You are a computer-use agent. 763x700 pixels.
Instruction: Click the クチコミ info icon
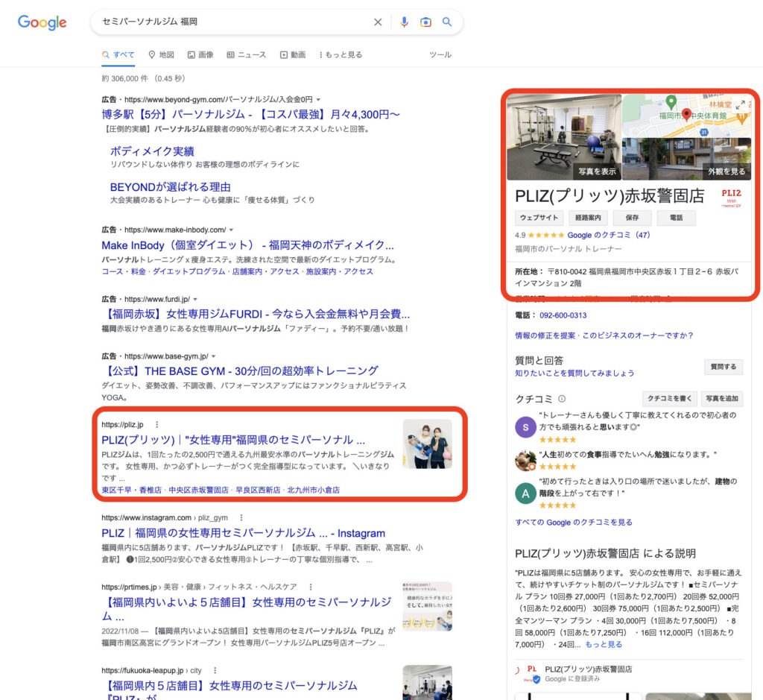(x=562, y=399)
